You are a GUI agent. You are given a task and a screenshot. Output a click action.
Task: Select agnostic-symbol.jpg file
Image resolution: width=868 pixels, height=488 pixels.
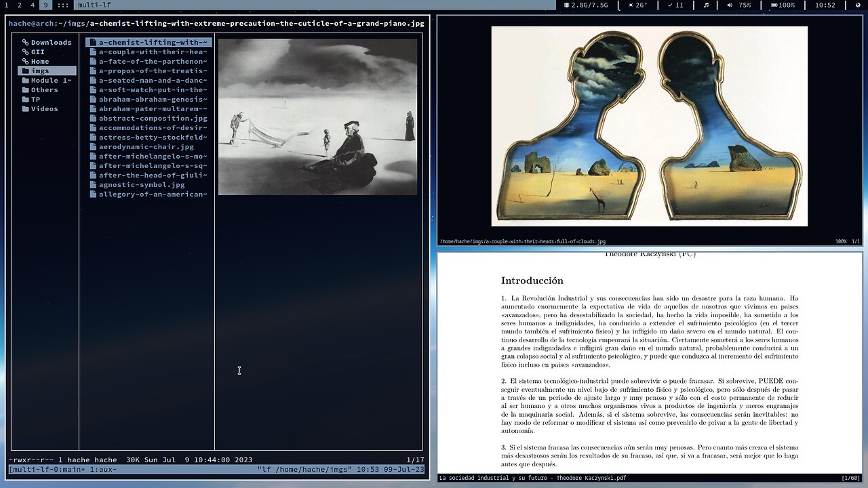149,184
